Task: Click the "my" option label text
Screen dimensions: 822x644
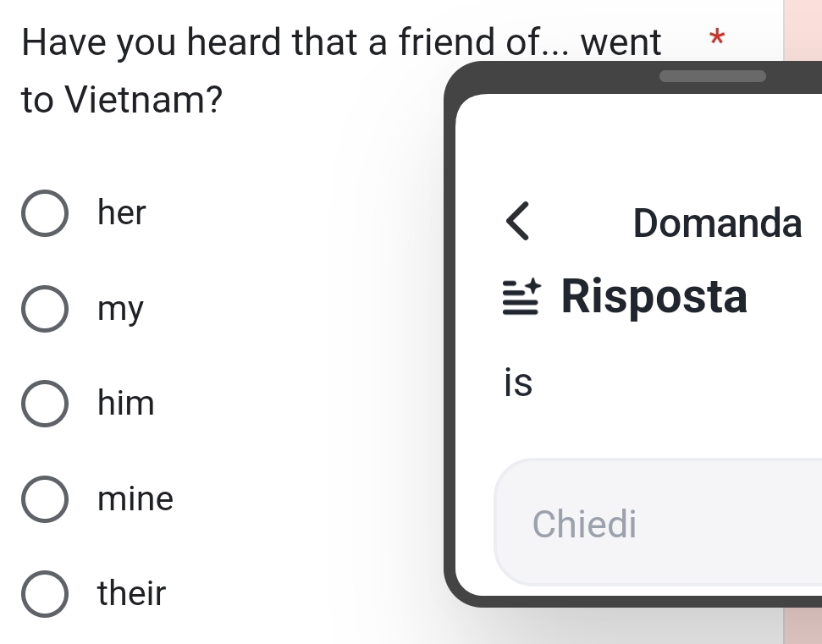Action: pos(120,311)
